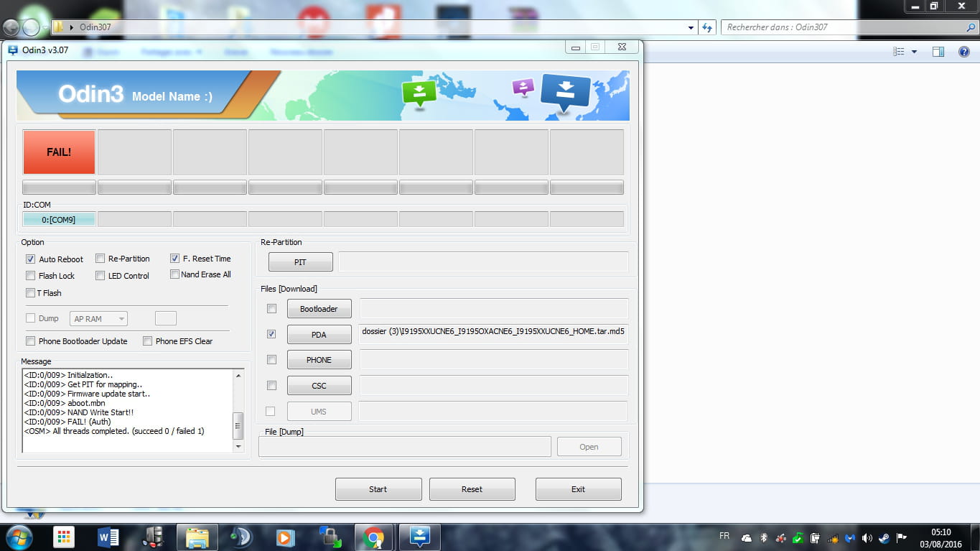Toggle the F. Reset Time checkbox
This screenshot has height=551, width=980.
point(174,258)
